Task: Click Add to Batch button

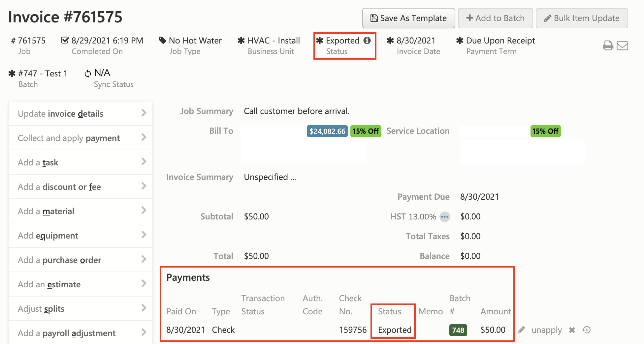Action: click(x=496, y=18)
